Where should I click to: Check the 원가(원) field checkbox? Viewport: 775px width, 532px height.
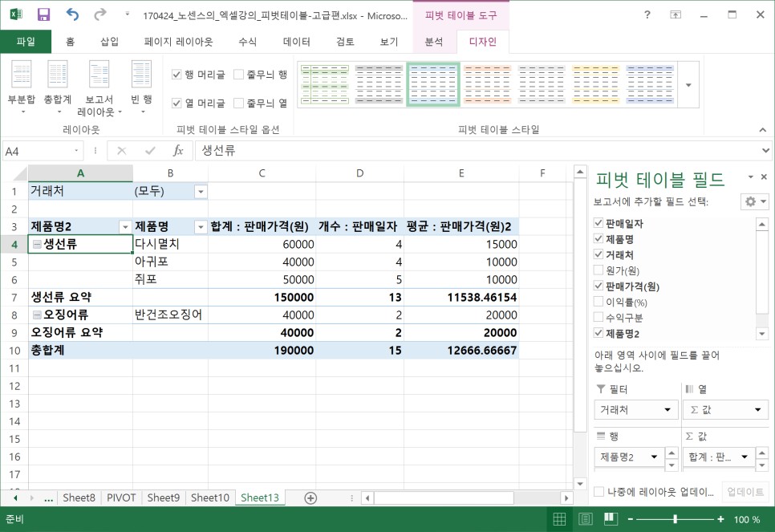click(x=598, y=270)
